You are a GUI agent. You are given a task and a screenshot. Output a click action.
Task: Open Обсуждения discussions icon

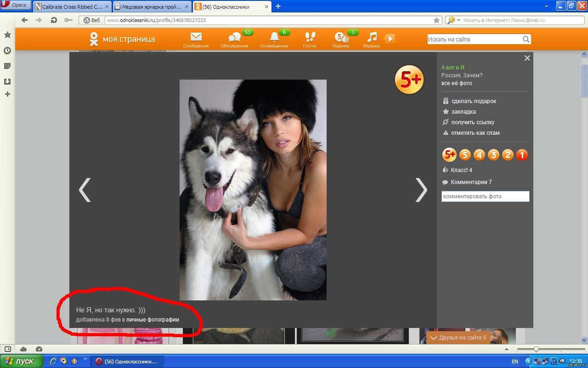(234, 39)
